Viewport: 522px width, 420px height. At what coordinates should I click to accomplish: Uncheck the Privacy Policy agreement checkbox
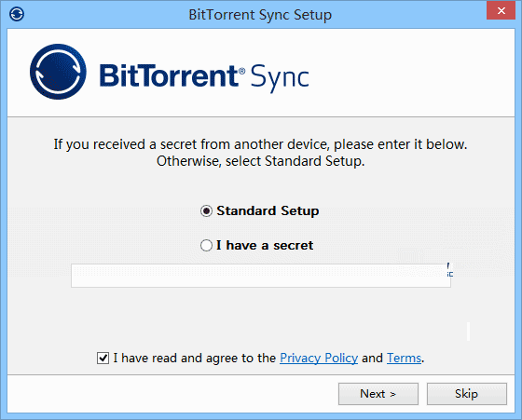(x=103, y=359)
